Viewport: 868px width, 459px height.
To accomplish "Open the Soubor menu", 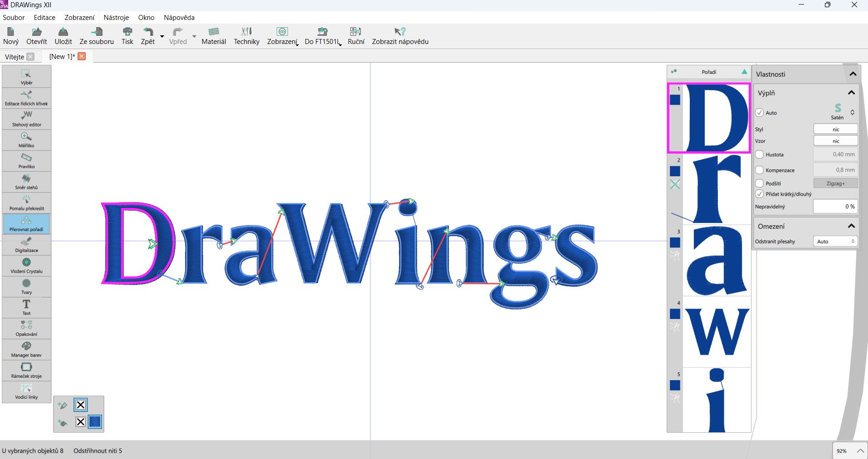I will (14, 17).
